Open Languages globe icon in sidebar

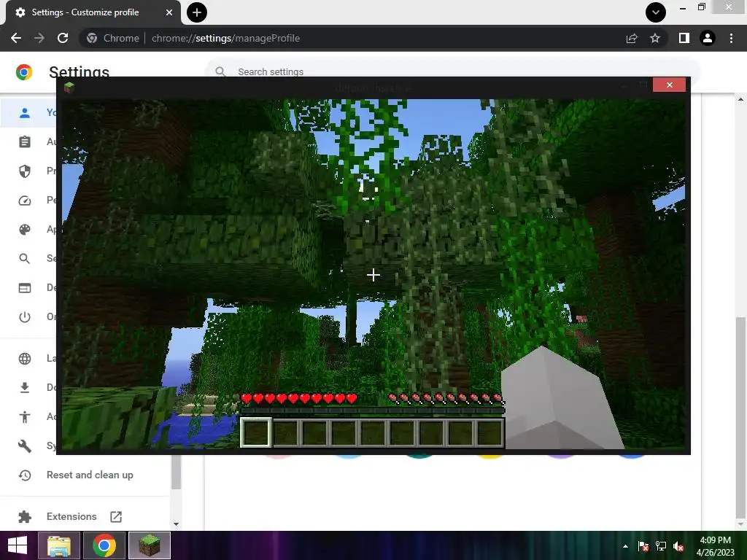(x=25, y=359)
